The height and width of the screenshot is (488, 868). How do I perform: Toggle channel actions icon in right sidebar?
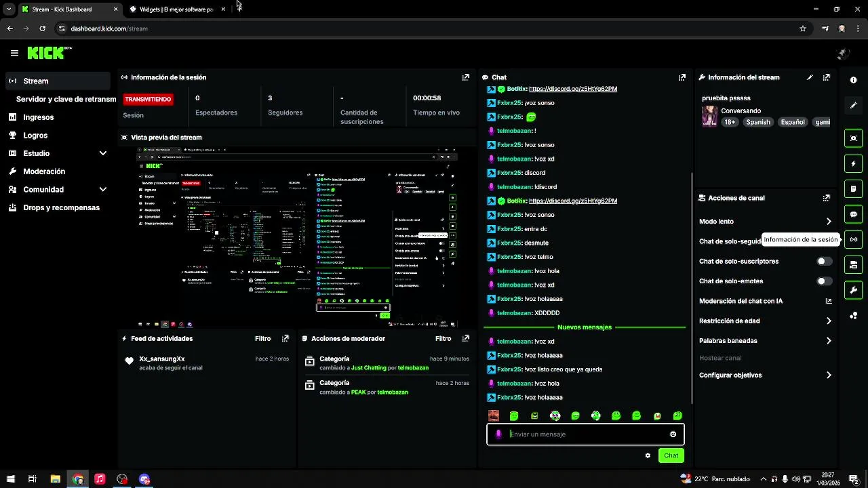853,264
